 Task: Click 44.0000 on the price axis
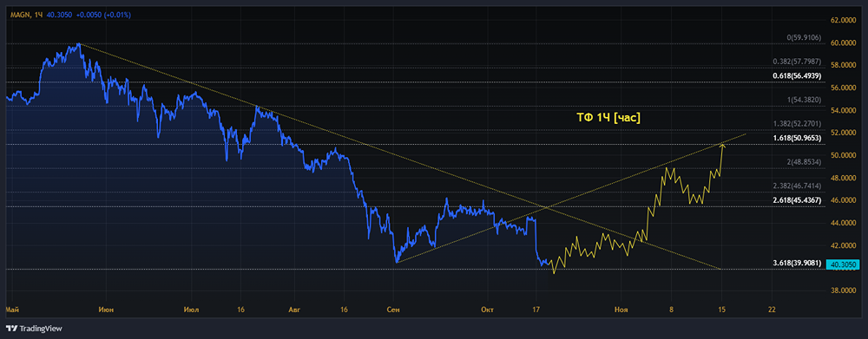point(843,223)
